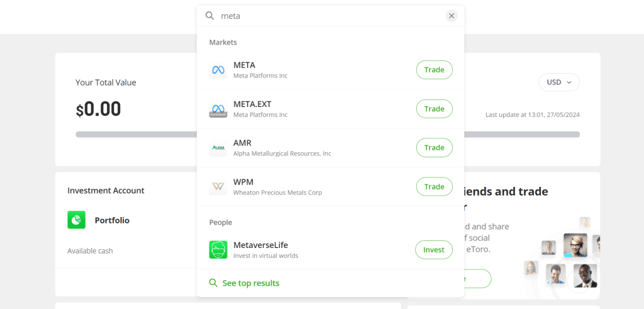Click the META.EXT extended logo icon
The width and height of the screenshot is (644, 309).
pos(218,109)
